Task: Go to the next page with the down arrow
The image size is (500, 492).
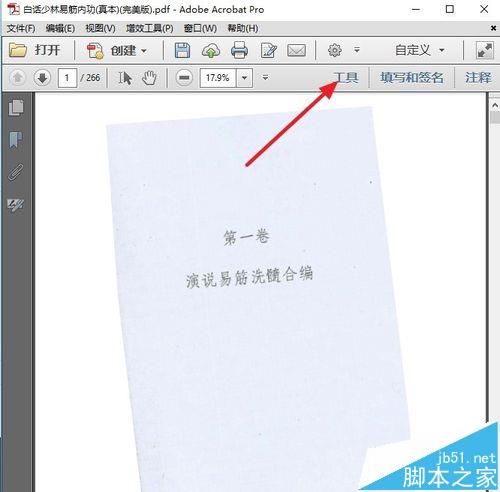Action: pos(42,78)
